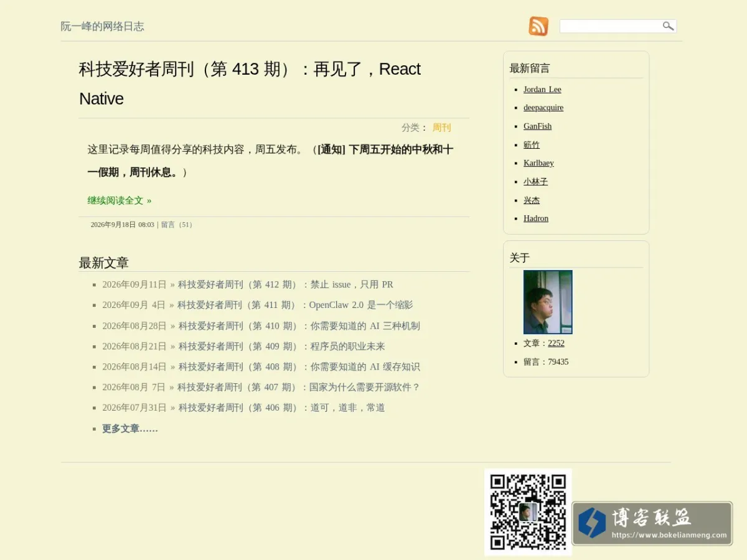Open issue 409 程序员的职业未来 article
747x560 pixels.
282,346
